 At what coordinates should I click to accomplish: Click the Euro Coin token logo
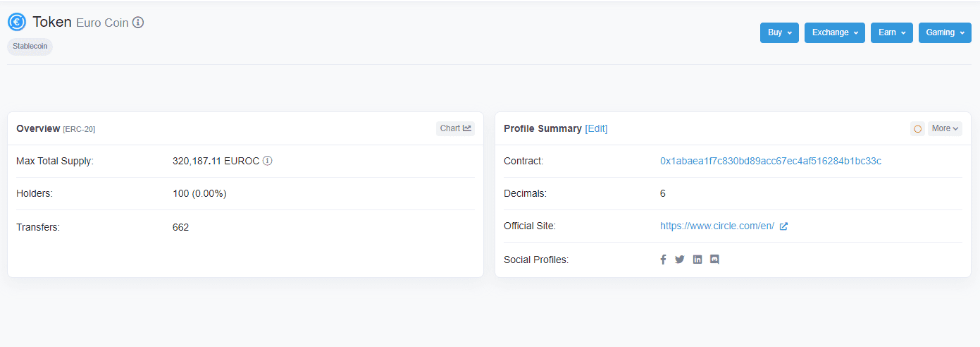point(17,22)
